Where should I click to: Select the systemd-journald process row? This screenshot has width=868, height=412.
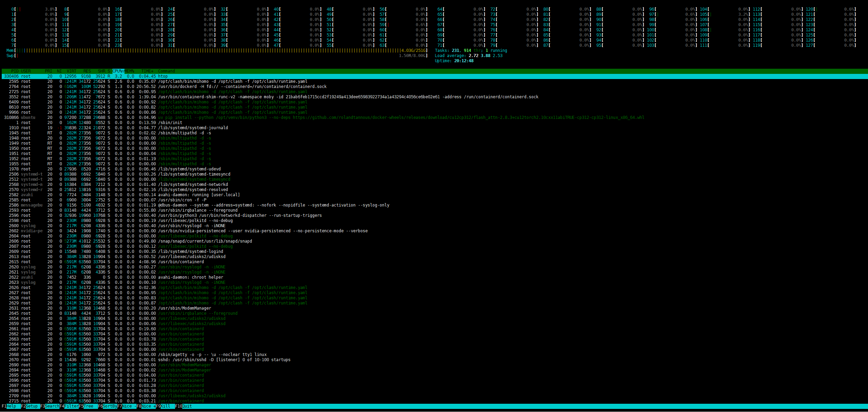[x=434, y=128]
